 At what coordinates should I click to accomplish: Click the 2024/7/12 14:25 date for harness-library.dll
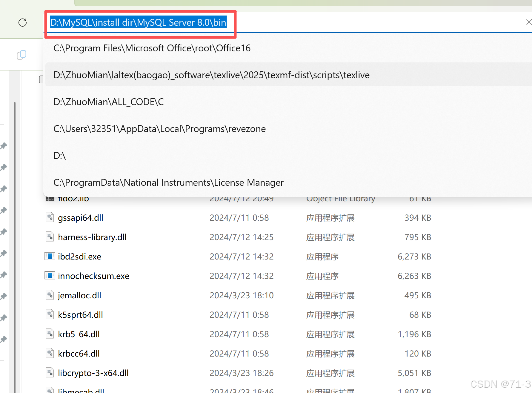pyautogui.click(x=242, y=237)
